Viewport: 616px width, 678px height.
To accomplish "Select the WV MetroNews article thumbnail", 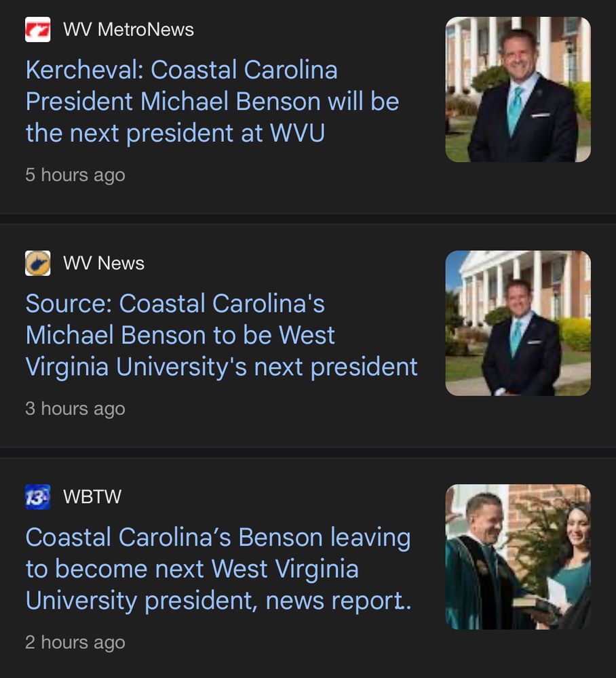I will pos(518,89).
